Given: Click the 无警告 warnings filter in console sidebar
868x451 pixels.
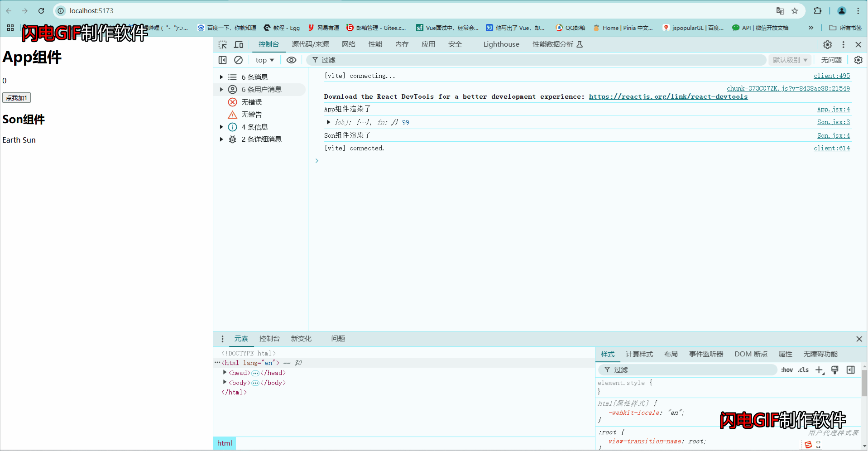Looking at the screenshot, I should point(252,114).
